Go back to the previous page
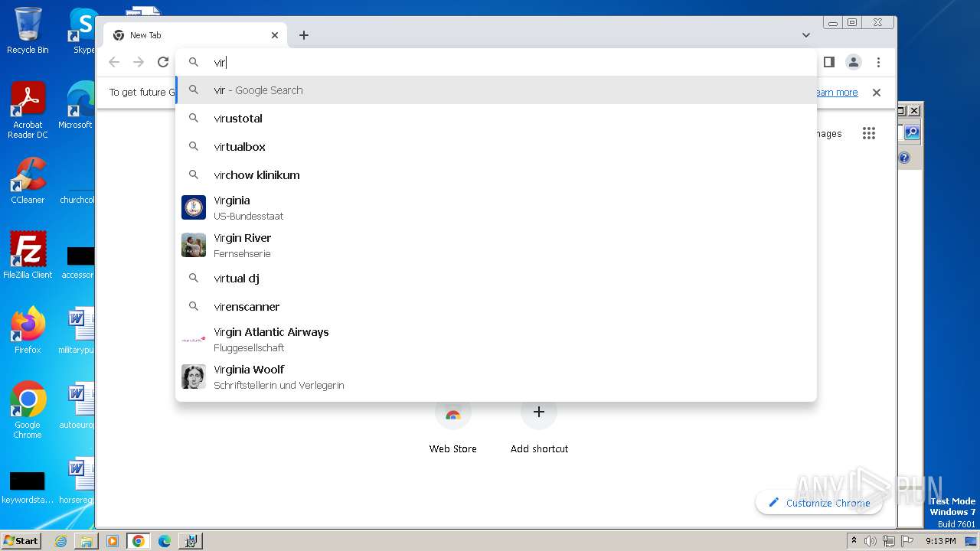 (x=114, y=62)
